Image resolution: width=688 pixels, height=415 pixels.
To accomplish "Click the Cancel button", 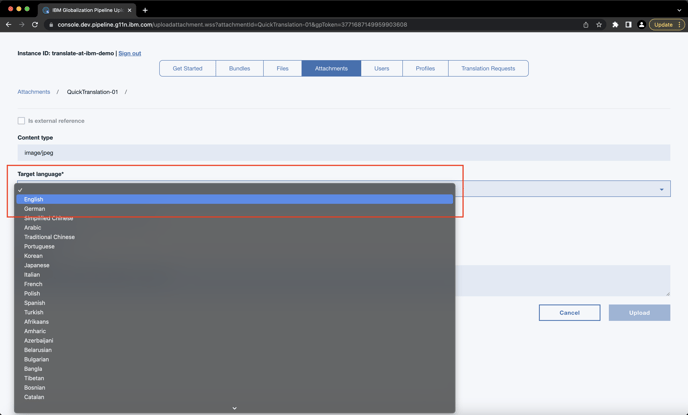I will [570, 313].
